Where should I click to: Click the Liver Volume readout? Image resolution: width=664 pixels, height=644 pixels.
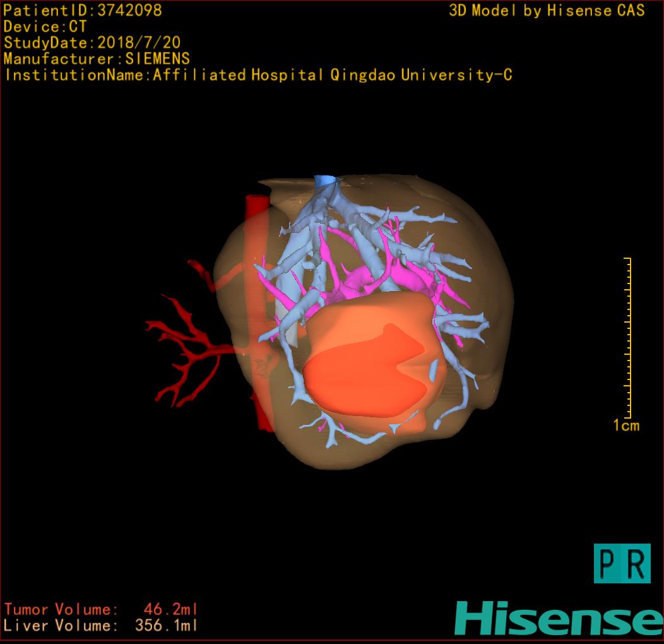point(101,626)
